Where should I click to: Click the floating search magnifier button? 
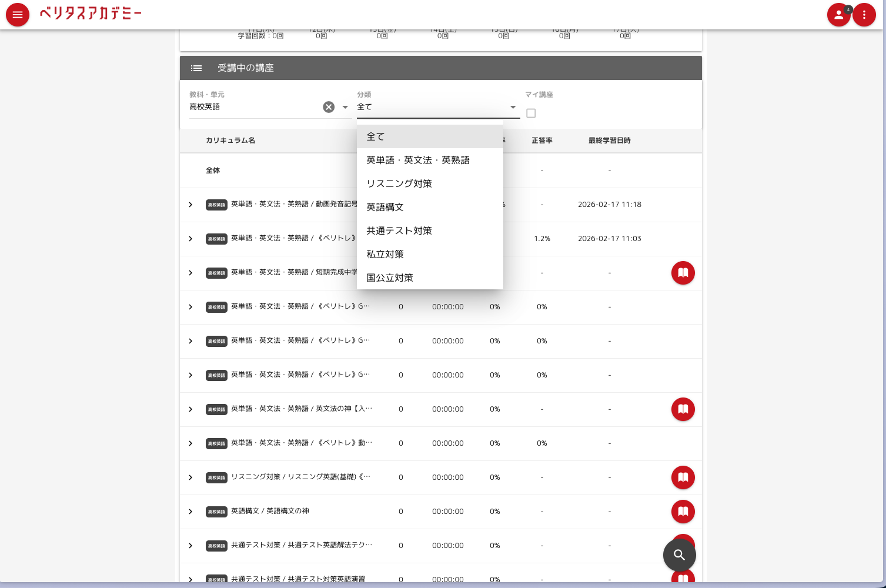coord(679,554)
